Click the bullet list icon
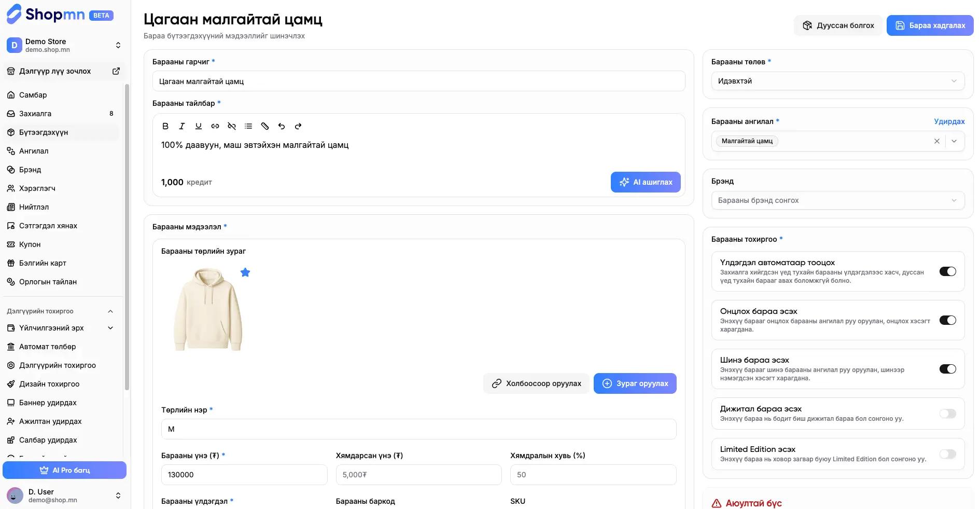Screen dimensions: 980x509 point(248,126)
